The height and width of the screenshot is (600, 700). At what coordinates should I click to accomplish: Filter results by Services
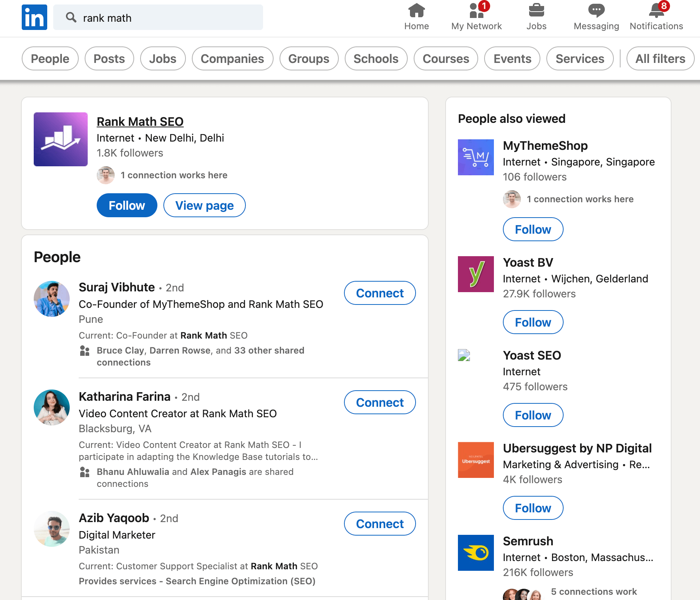point(580,58)
